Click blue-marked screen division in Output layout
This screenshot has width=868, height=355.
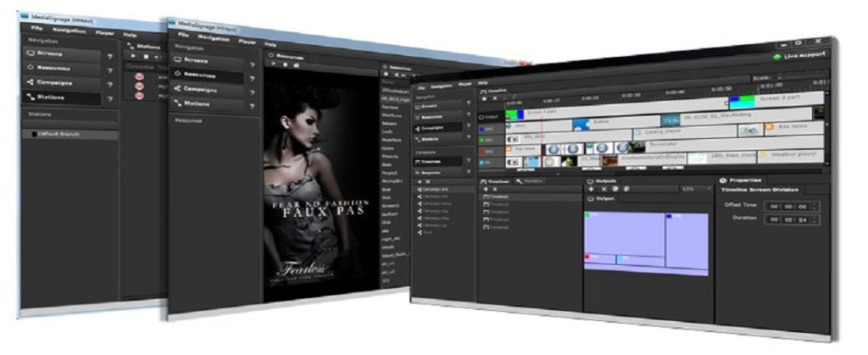point(687,241)
